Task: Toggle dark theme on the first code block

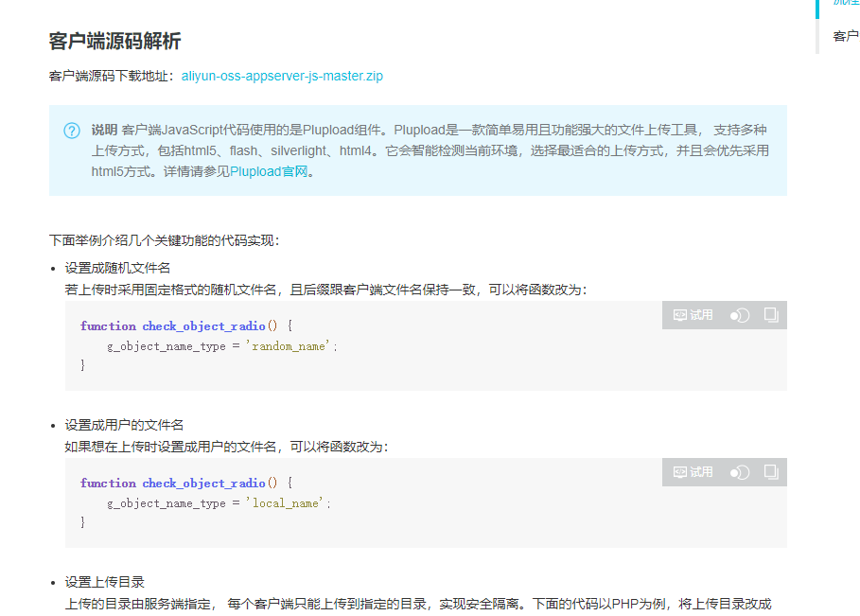Action: click(x=739, y=314)
